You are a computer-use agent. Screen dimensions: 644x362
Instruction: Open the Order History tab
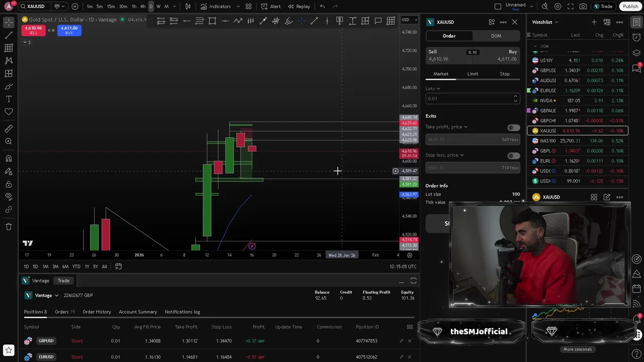point(97,312)
